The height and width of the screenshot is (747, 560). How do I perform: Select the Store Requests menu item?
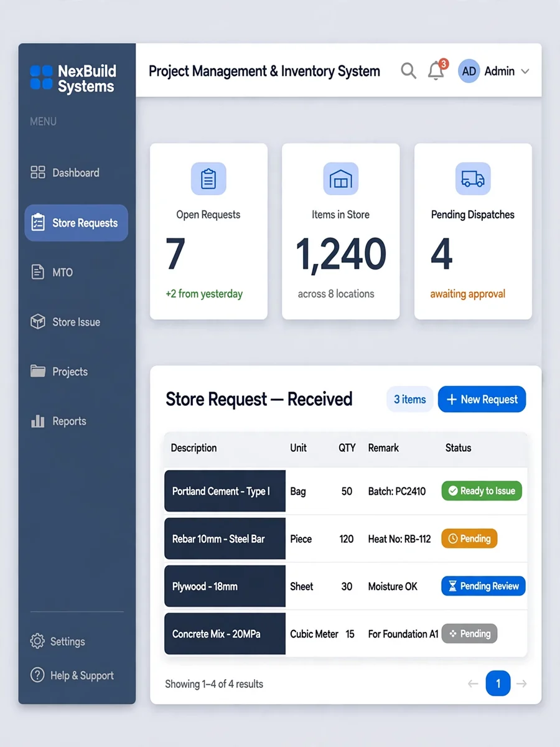coord(76,222)
